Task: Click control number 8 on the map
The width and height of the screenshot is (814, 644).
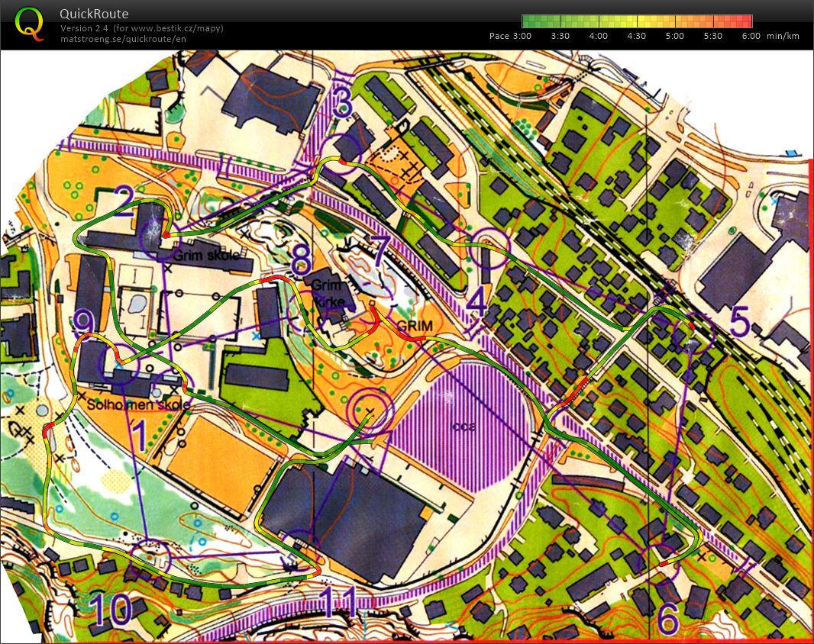Action: point(301,259)
